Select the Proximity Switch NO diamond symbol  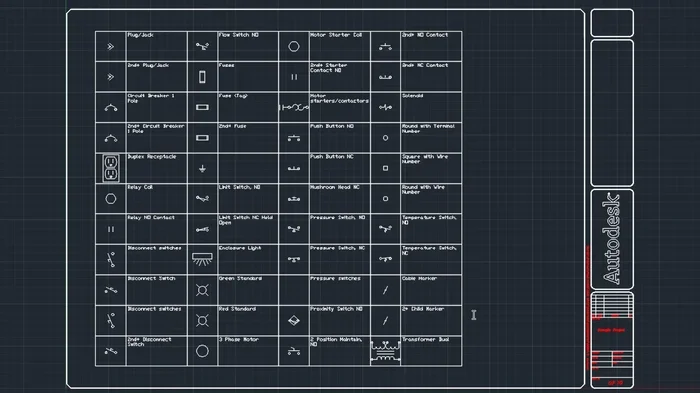(x=294, y=321)
